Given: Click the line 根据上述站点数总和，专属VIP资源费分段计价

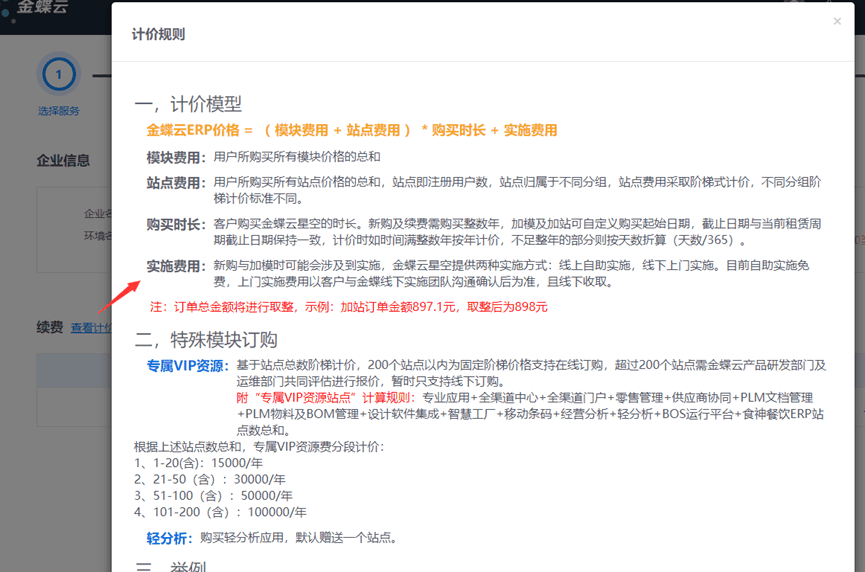Looking at the screenshot, I should click(x=259, y=447).
